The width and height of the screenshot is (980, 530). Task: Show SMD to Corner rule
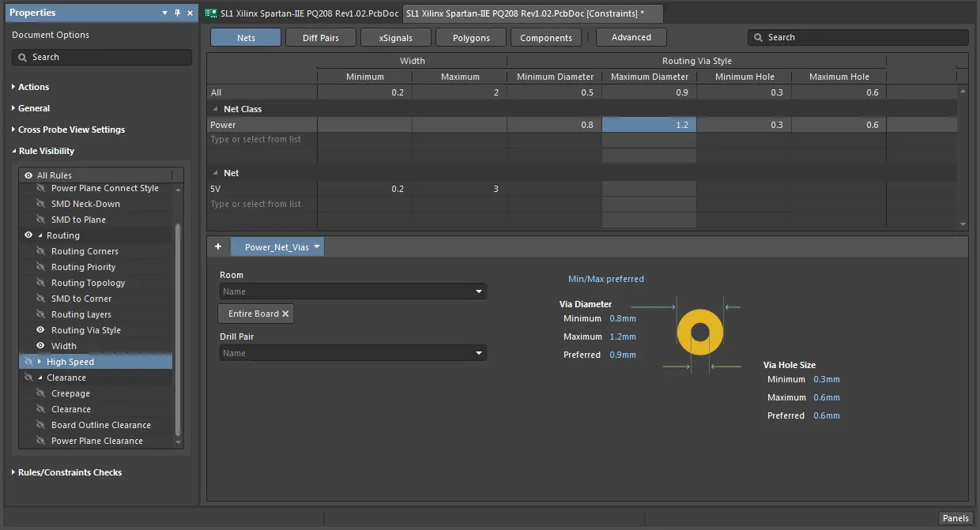pyautogui.click(x=41, y=299)
